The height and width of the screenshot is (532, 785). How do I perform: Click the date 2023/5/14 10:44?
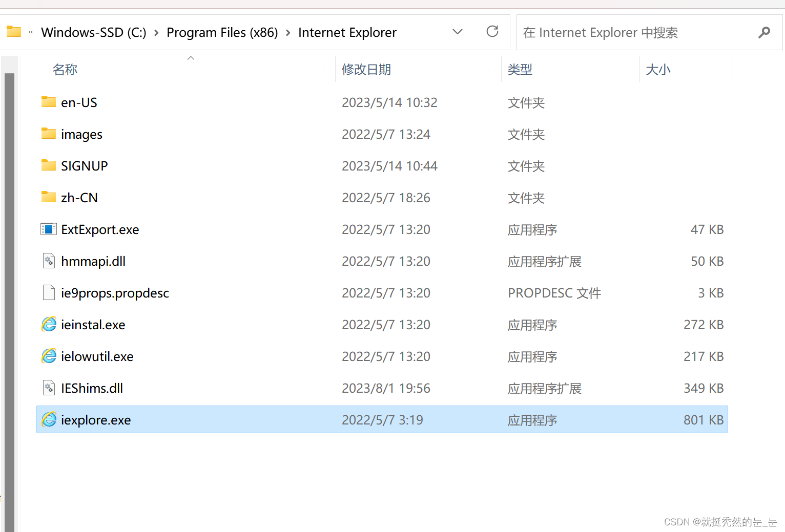(x=389, y=166)
